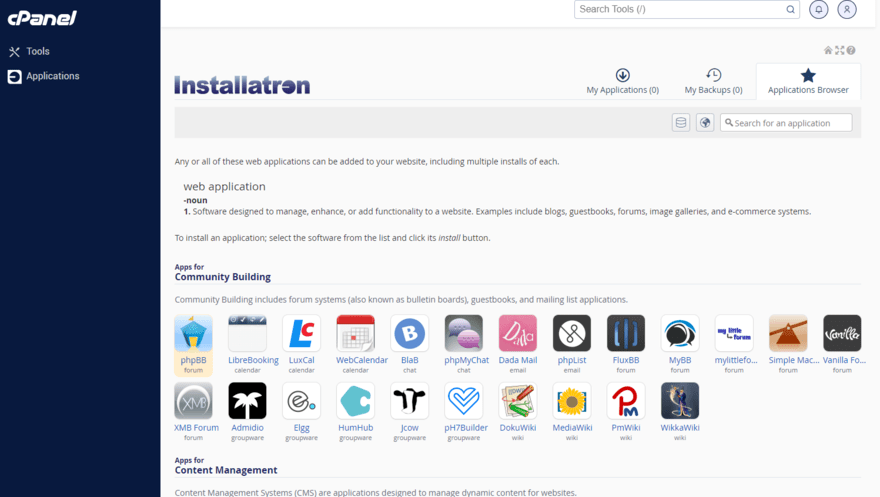Switch to the My Applications tab
This screenshot has height=497, width=880.
pos(622,81)
